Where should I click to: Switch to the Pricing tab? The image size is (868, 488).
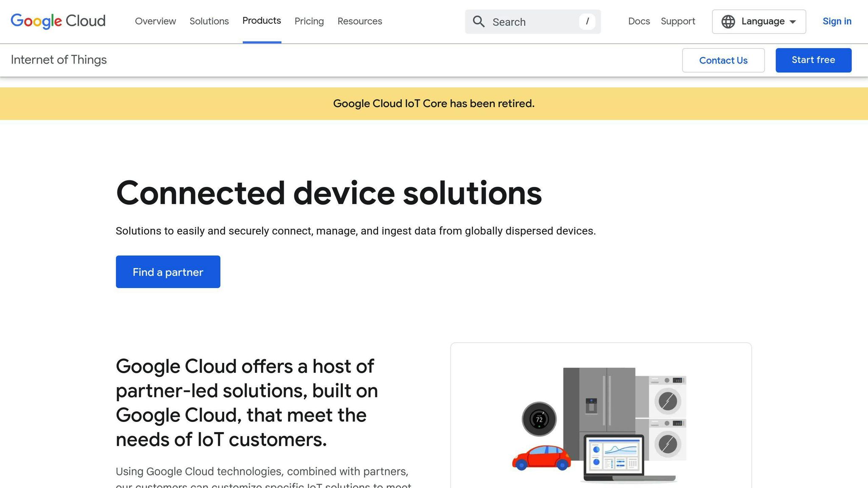pyautogui.click(x=309, y=22)
